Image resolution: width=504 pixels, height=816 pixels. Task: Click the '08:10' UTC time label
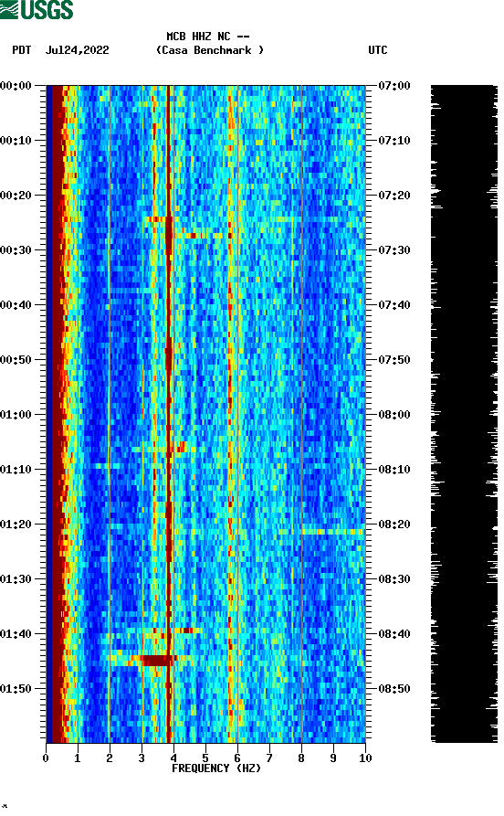(x=394, y=470)
